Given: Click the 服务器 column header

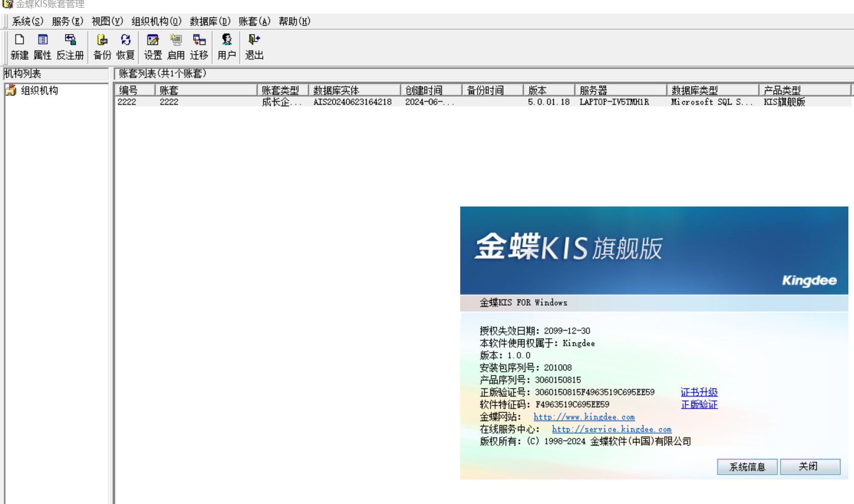Looking at the screenshot, I should pos(620,90).
